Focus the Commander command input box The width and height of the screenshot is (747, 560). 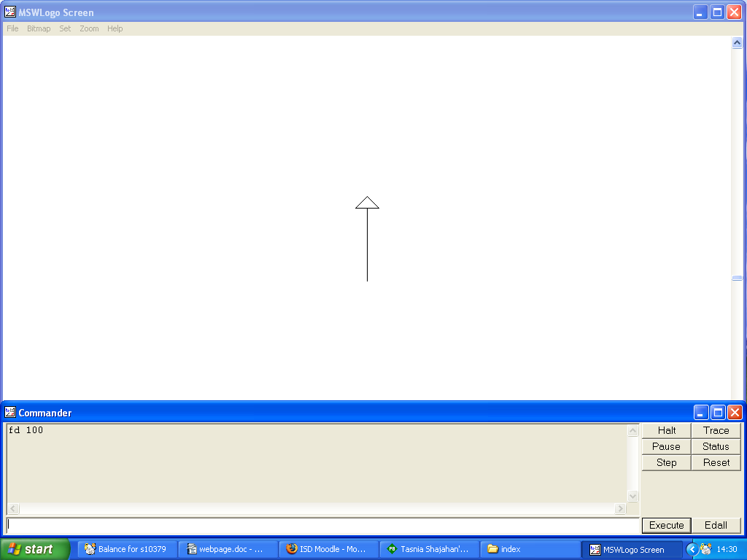click(321, 524)
